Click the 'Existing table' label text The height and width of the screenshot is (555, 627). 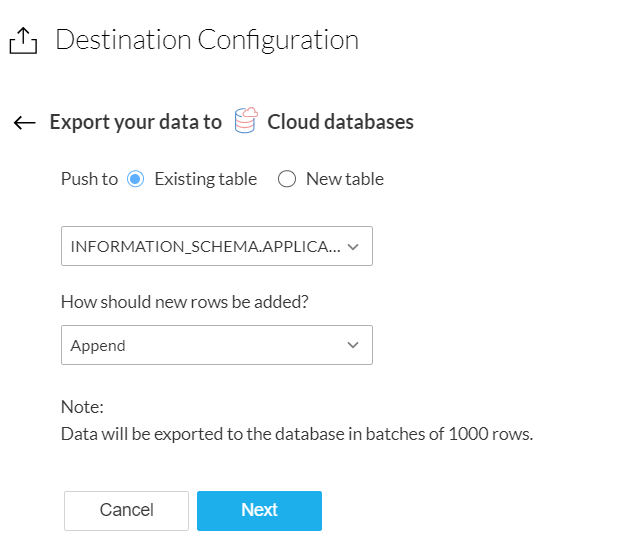coord(205,180)
